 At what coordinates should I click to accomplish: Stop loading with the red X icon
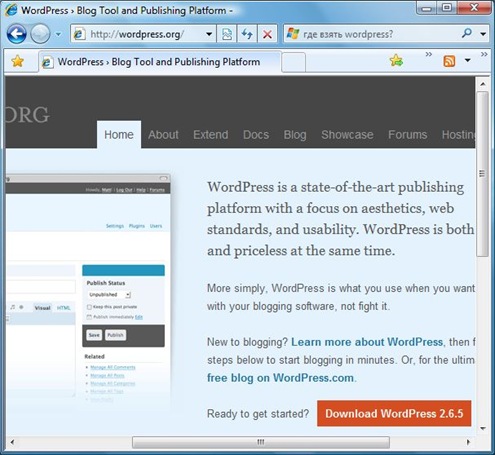point(267,34)
